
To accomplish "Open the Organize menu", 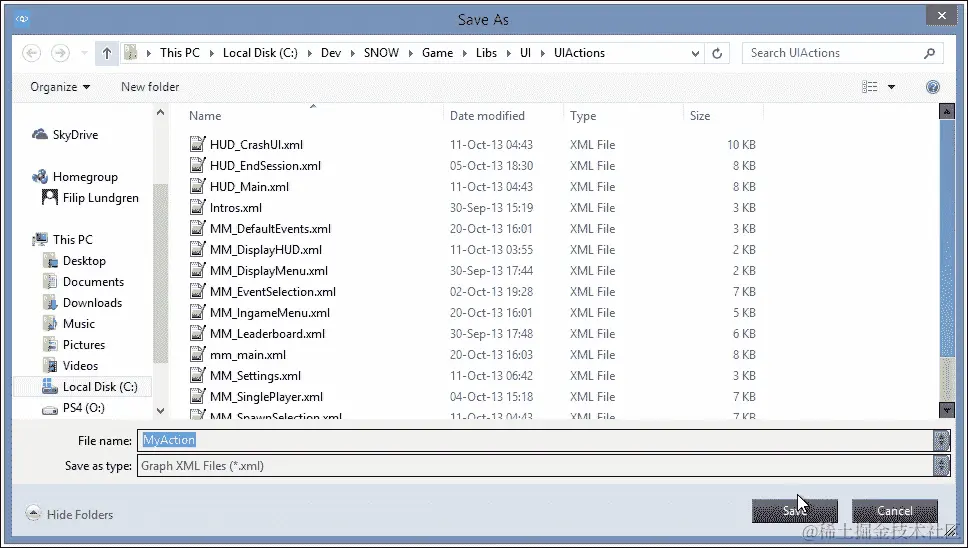I will (60, 87).
